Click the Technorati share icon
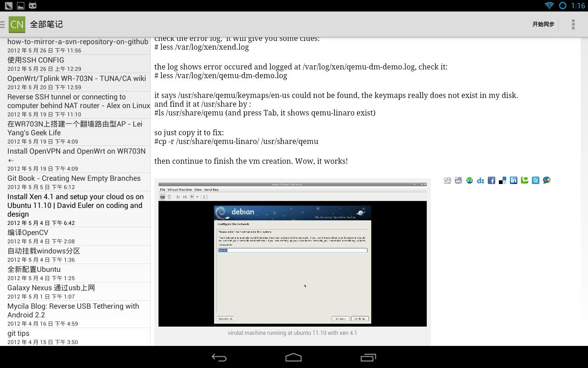 pyautogui.click(x=525, y=180)
